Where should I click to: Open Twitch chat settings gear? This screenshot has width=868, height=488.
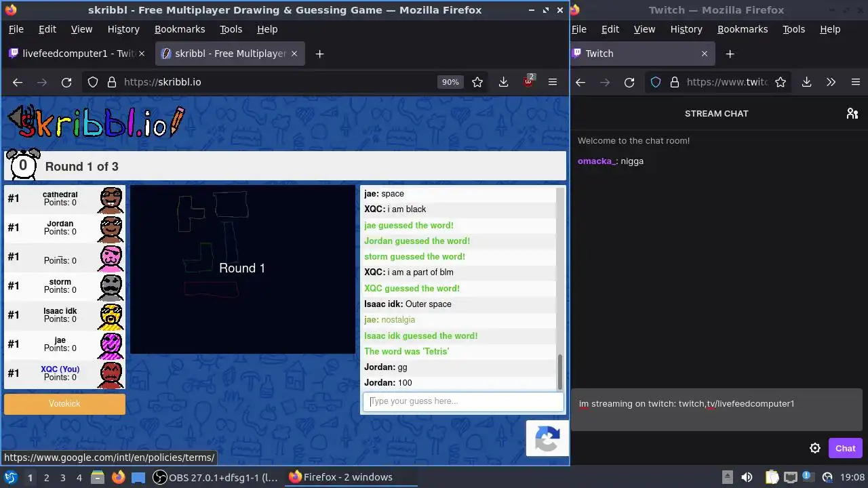click(815, 448)
